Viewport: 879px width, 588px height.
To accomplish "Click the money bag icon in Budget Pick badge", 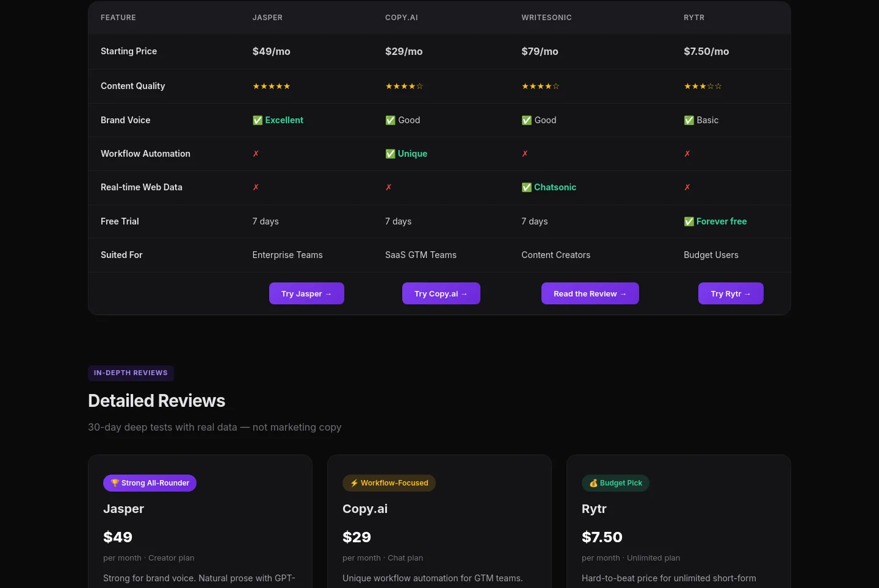I will (x=593, y=483).
